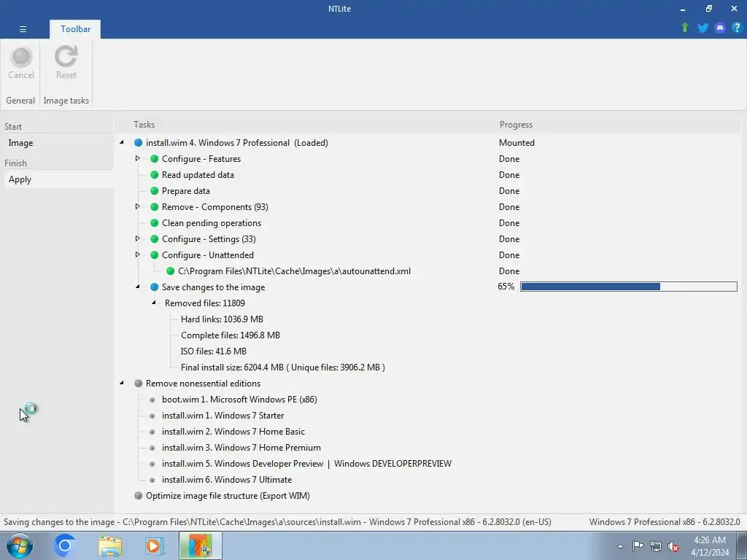Click the network tray icon

click(656, 546)
